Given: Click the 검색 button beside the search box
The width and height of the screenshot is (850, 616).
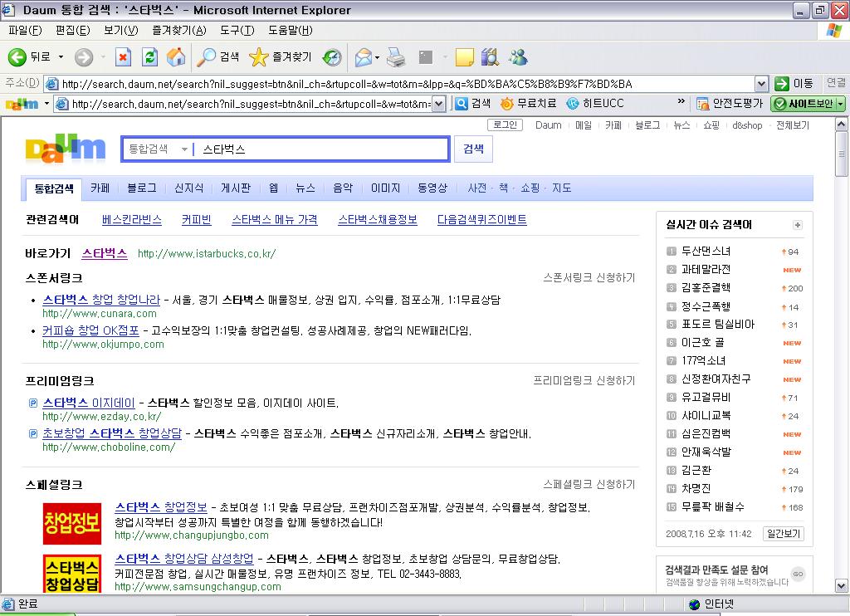Looking at the screenshot, I should coord(473,149).
